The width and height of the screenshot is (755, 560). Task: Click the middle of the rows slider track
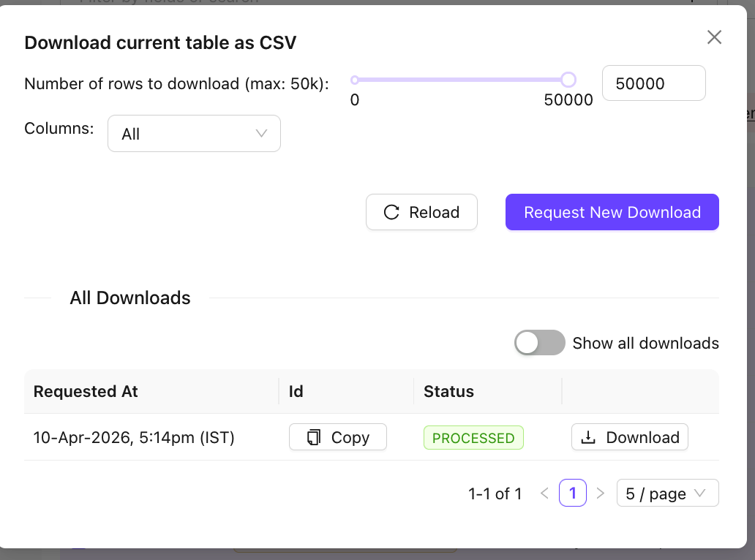point(461,80)
